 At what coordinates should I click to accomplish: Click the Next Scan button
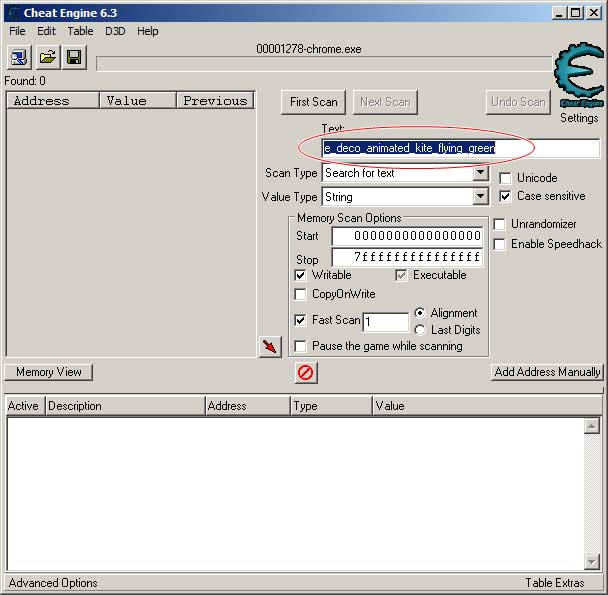[x=385, y=102]
